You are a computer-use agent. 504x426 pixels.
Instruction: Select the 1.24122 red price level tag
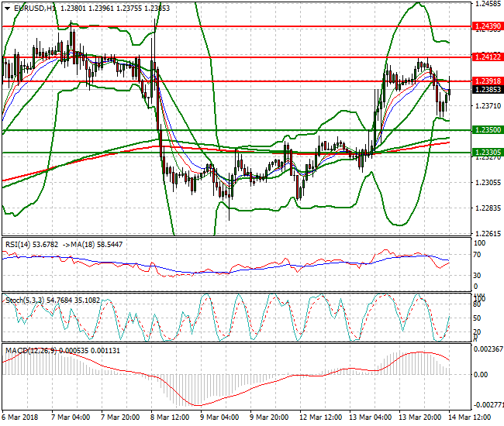point(487,57)
